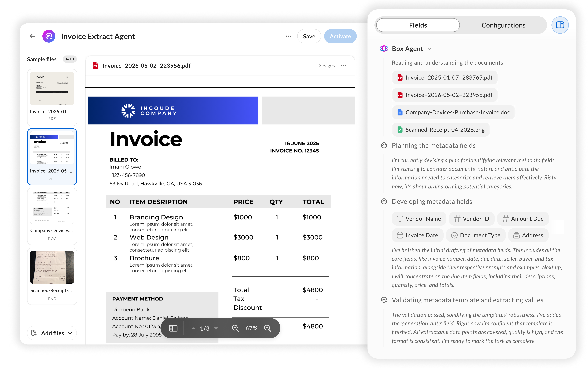Screen dimensions: 588x368
Task: Click the 1/3 page indicator
Action: click(x=205, y=328)
